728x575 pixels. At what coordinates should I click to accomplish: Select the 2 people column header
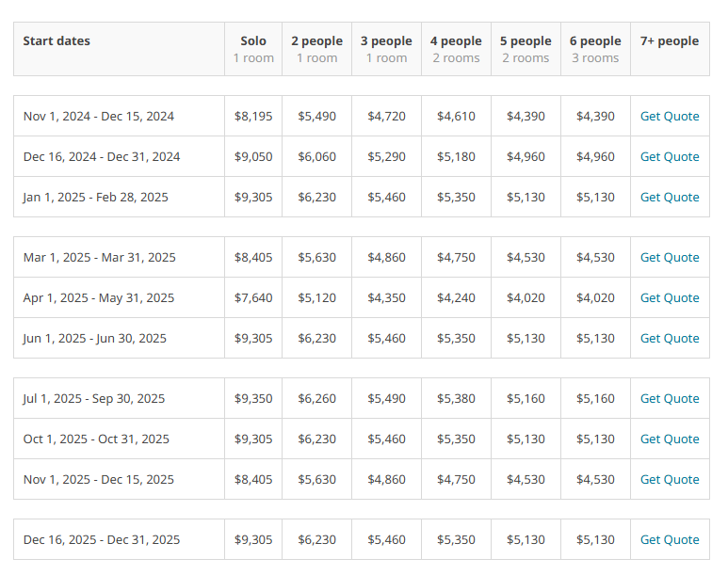[x=317, y=49]
